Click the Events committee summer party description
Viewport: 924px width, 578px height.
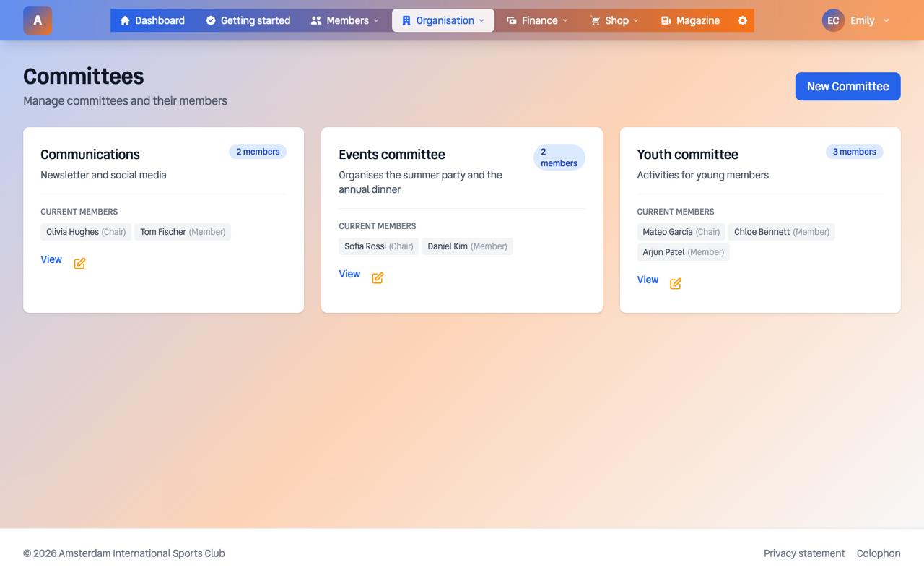pyautogui.click(x=420, y=182)
